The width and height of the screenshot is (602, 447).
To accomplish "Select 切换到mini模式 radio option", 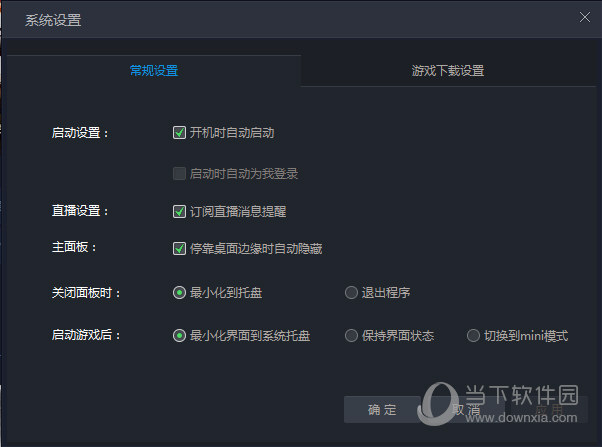I will [473, 336].
